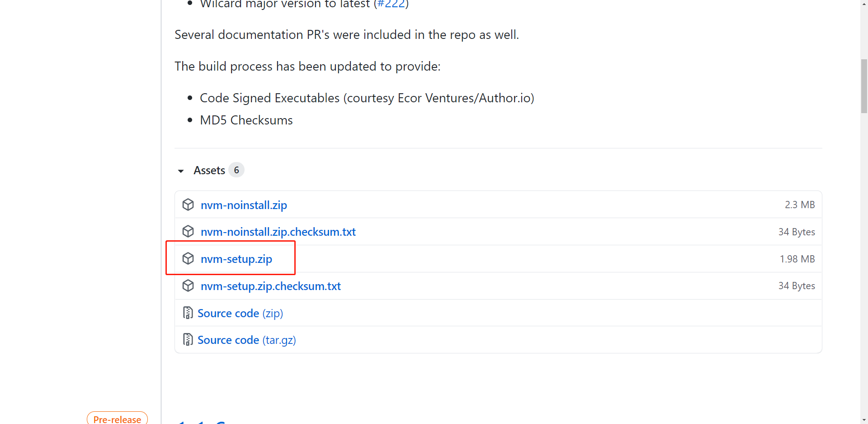Image resolution: width=868 pixels, height=424 pixels.
Task: Click scrollbar down arrow at bottom
Action: pos(864,420)
